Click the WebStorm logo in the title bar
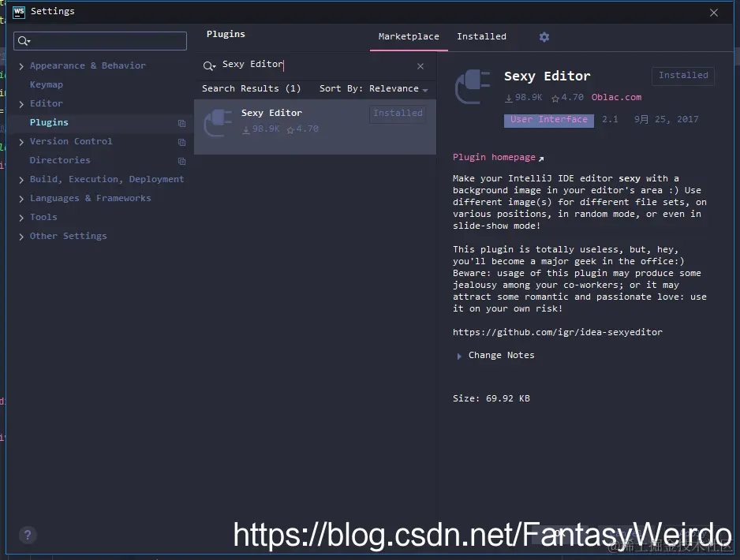740x560 pixels. coord(18,12)
